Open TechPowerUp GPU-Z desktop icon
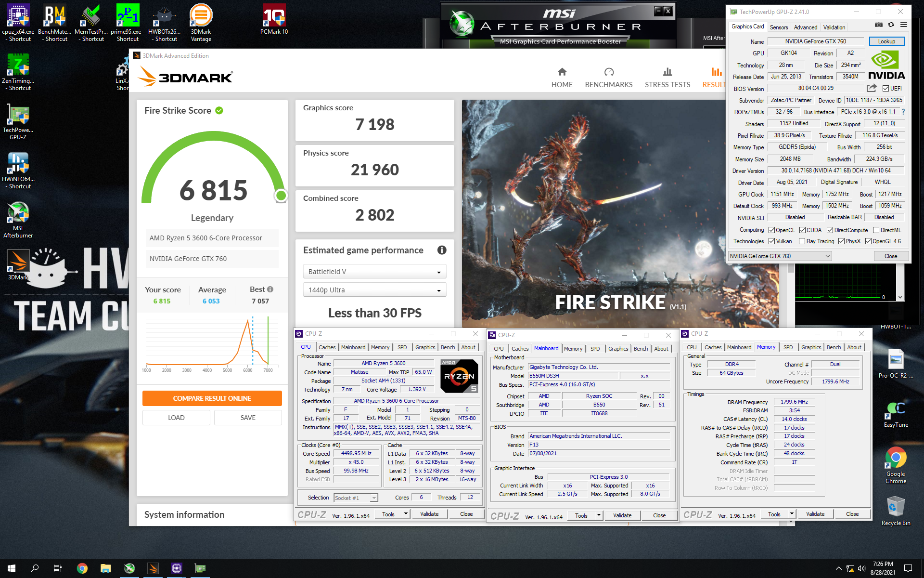Image resolution: width=924 pixels, height=578 pixels. point(18,121)
